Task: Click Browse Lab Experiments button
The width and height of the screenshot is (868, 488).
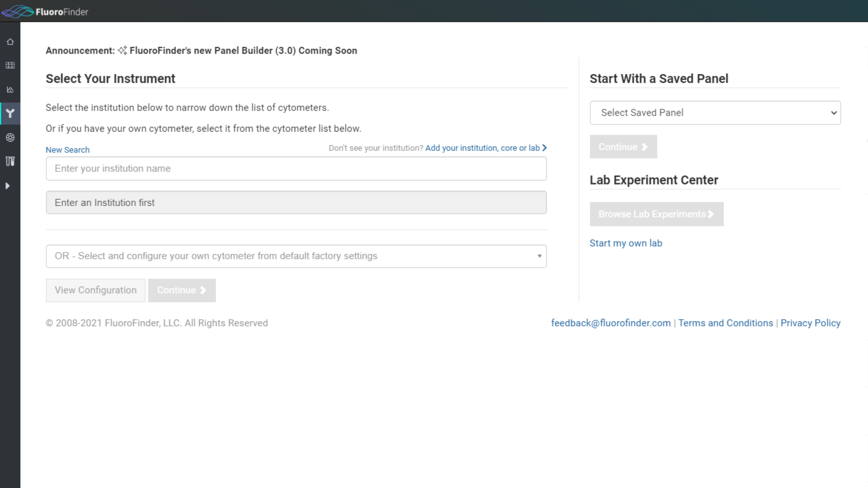Action: point(656,214)
